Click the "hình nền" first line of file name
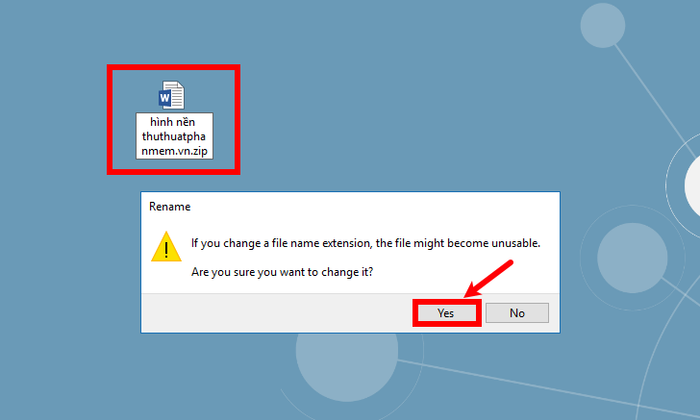This screenshot has width=700, height=420. click(172, 122)
